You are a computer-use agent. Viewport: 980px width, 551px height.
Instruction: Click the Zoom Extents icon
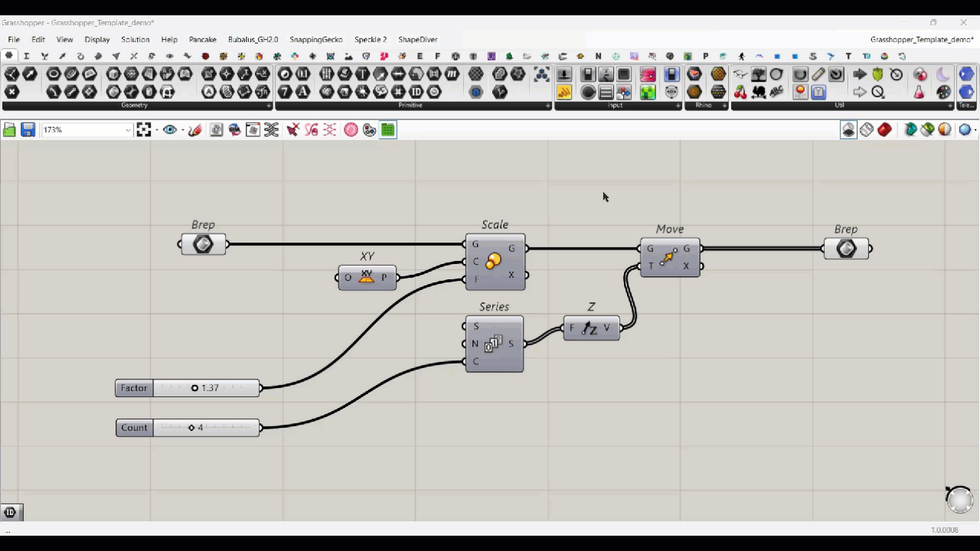(x=144, y=130)
